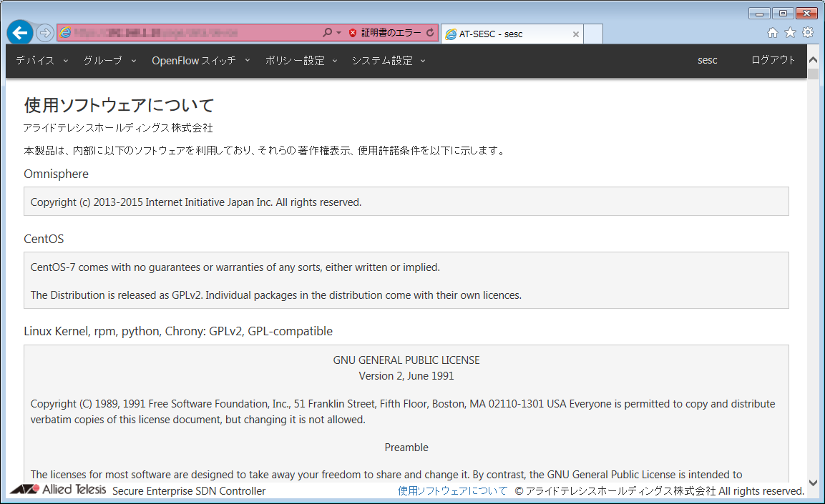
Task: Click the Allied Telesis footer logo
Action: tap(58, 489)
